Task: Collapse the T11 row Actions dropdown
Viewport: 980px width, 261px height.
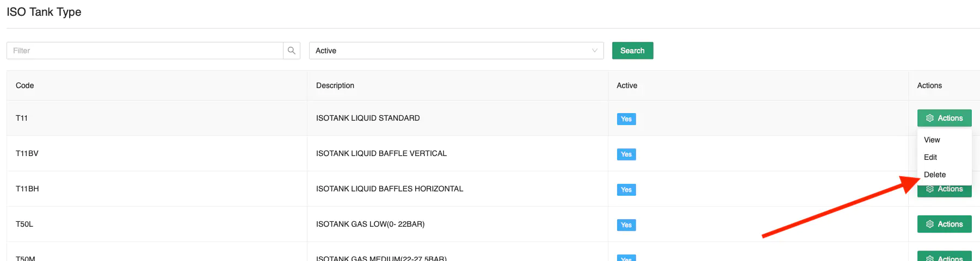Action: pyautogui.click(x=944, y=118)
